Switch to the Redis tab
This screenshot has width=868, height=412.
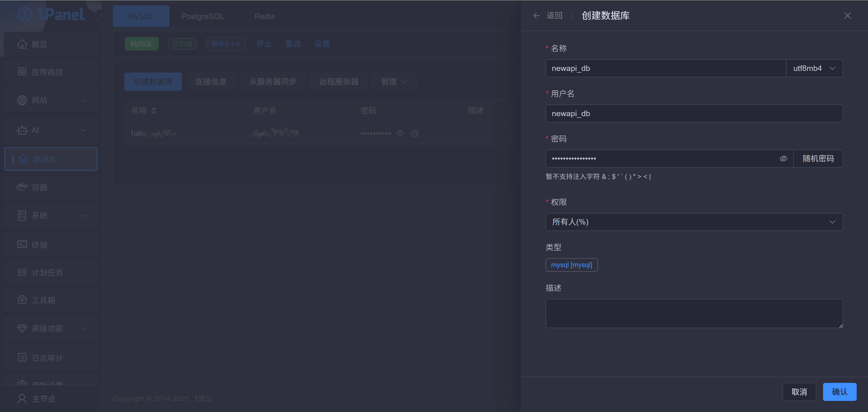point(264,16)
